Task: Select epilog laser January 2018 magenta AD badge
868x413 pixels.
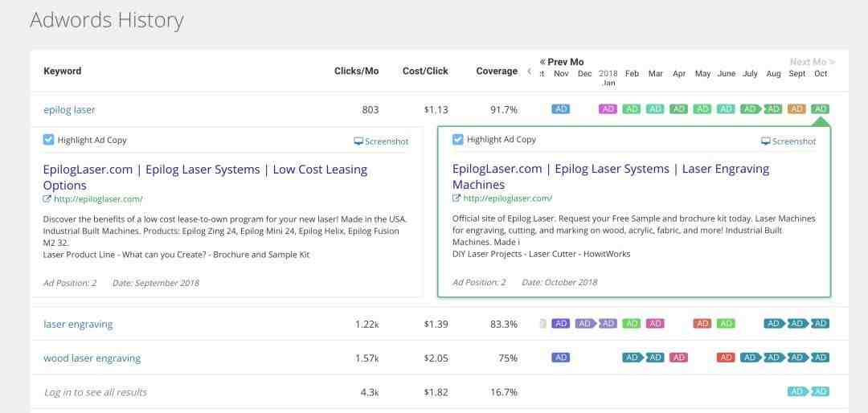Action: [x=608, y=109]
